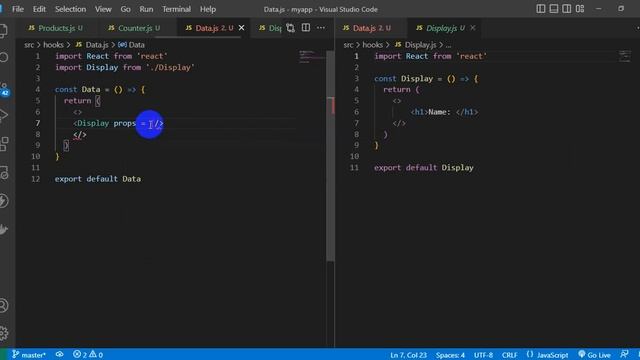Toggle the bottom panel layout button

(554, 9)
